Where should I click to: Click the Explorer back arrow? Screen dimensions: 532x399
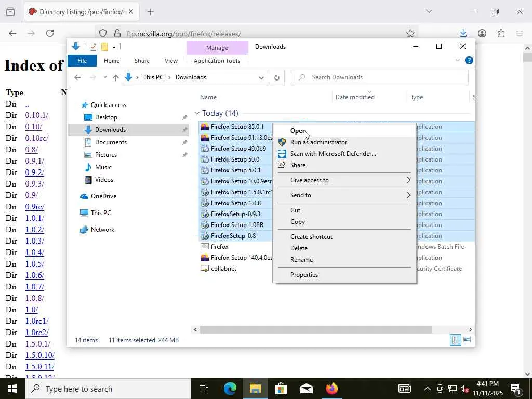tap(77, 78)
